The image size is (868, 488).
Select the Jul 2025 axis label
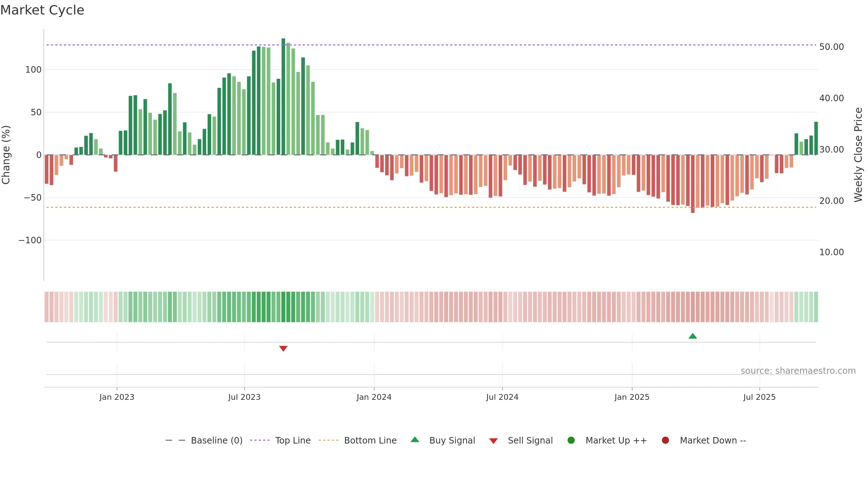pyautogui.click(x=759, y=397)
